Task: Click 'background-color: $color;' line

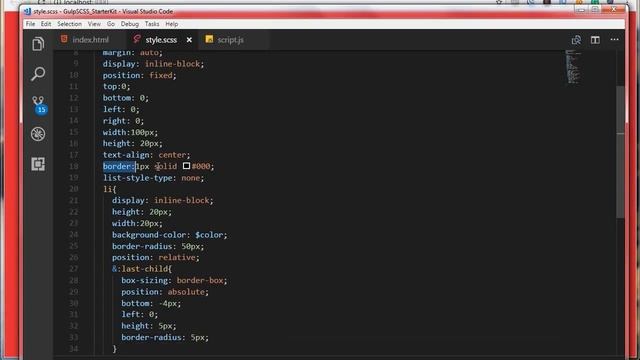Action: (169, 235)
